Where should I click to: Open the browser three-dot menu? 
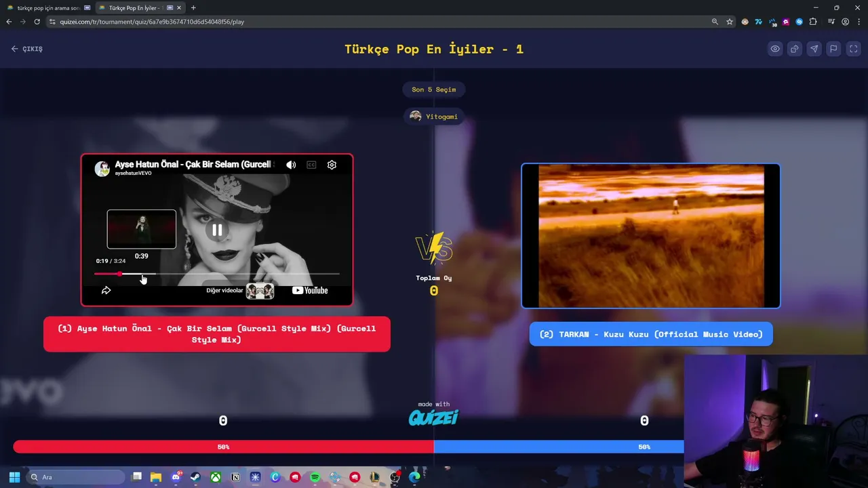click(x=859, y=22)
